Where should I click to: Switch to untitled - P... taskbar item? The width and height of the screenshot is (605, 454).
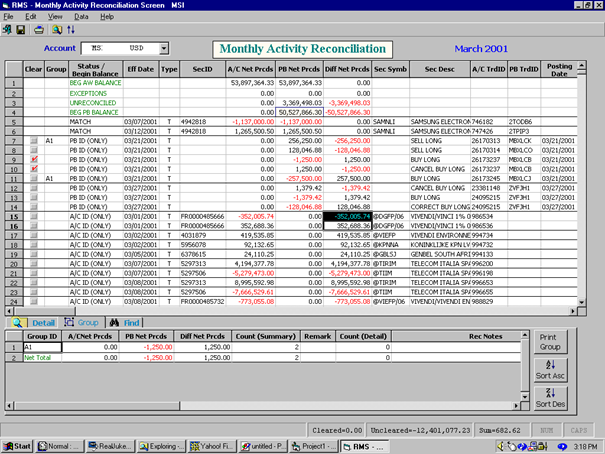pyautogui.click(x=262, y=446)
